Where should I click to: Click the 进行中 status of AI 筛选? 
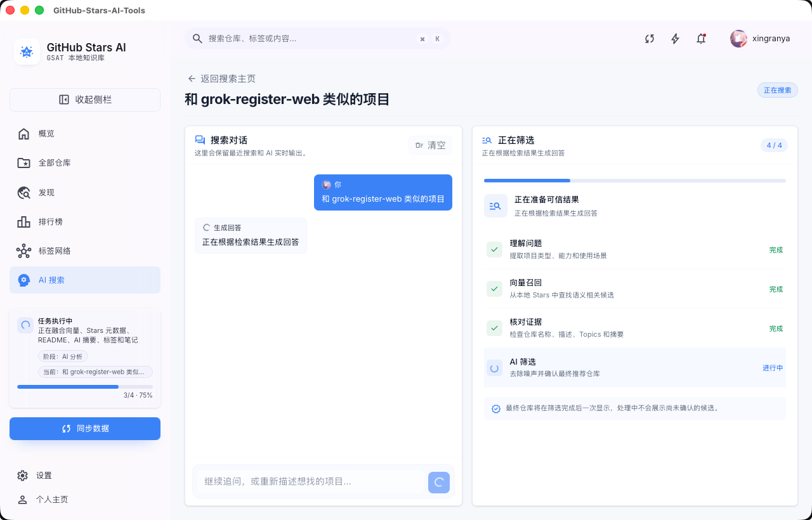[773, 368]
